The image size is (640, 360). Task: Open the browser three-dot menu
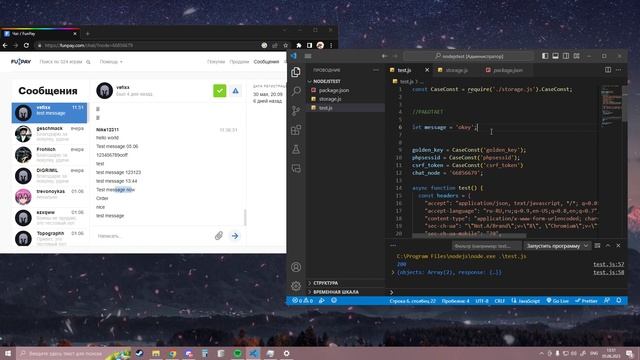click(331, 45)
